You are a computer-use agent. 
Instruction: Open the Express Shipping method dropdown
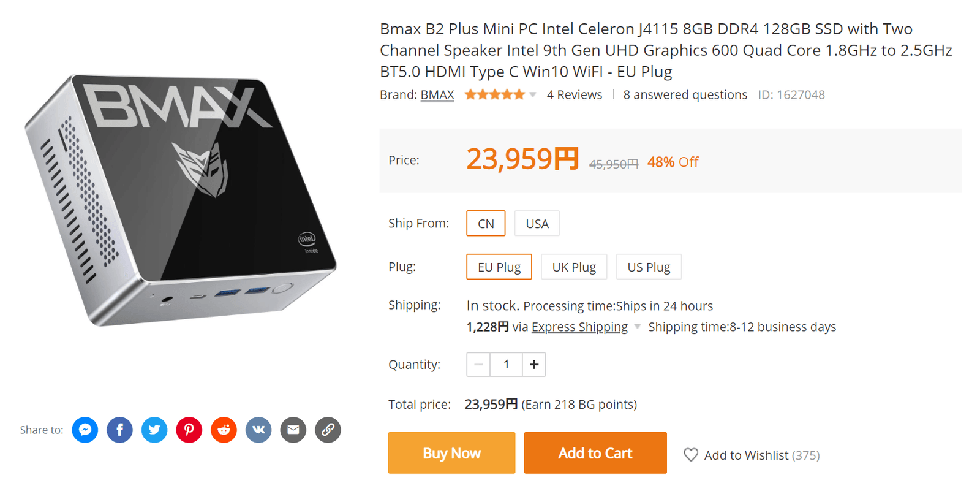pos(638,327)
